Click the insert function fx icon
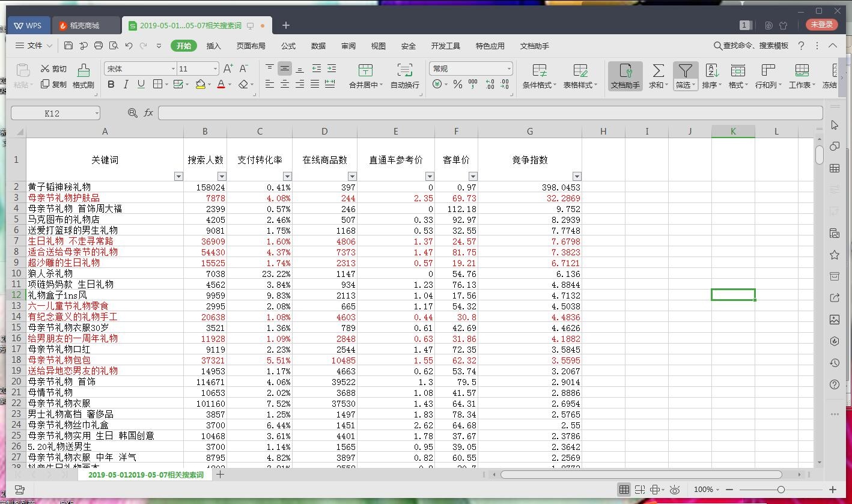The height and width of the screenshot is (504, 852). pyautogui.click(x=148, y=113)
